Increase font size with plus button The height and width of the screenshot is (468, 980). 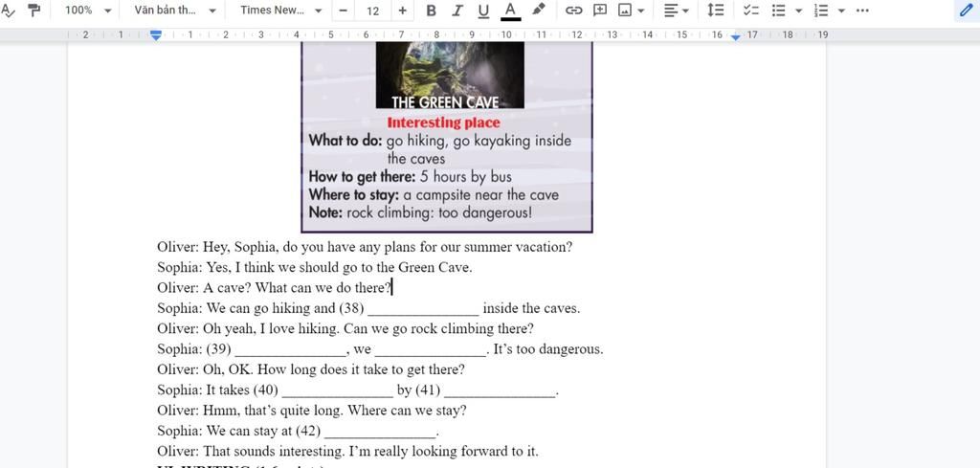[402, 11]
